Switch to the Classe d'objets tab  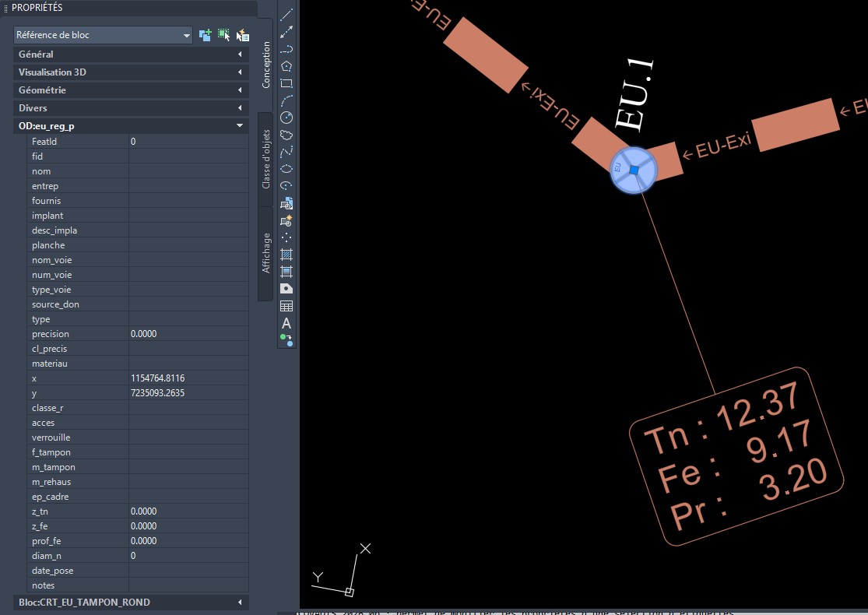click(x=266, y=159)
